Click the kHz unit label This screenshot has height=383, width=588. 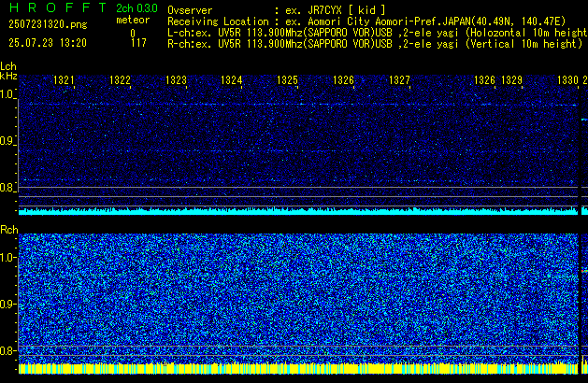click(8, 76)
